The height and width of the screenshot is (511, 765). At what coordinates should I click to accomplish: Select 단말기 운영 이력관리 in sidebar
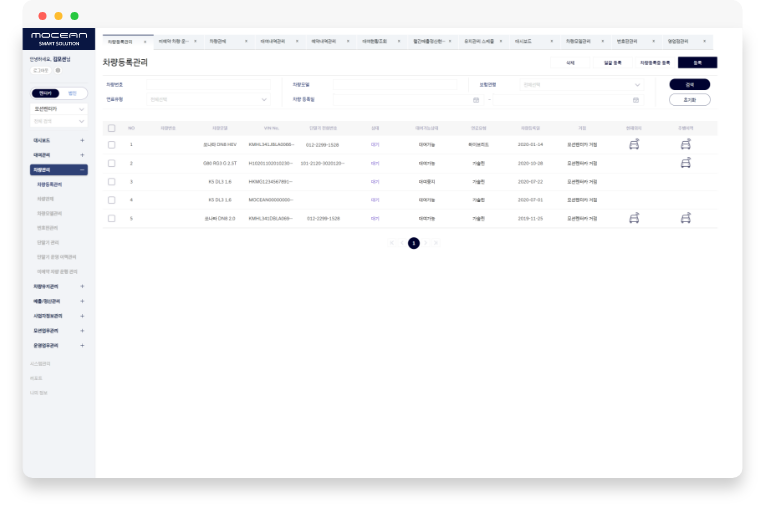(57, 257)
